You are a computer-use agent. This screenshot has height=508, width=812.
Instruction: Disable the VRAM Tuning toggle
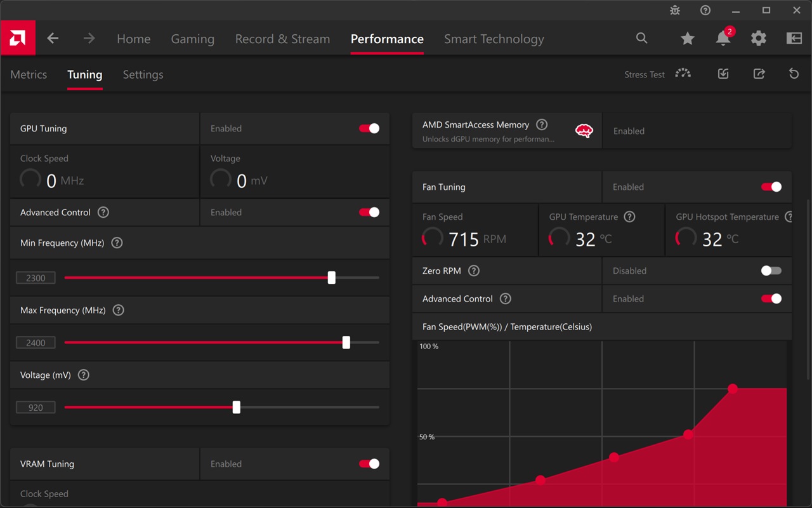coord(369,464)
